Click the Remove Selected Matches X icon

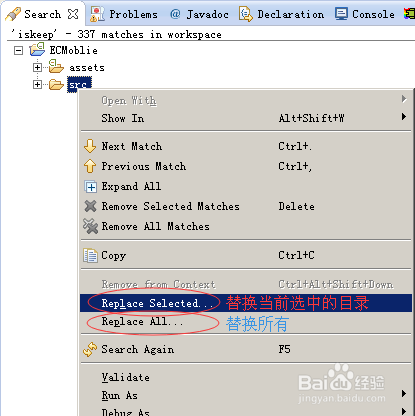(90, 206)
